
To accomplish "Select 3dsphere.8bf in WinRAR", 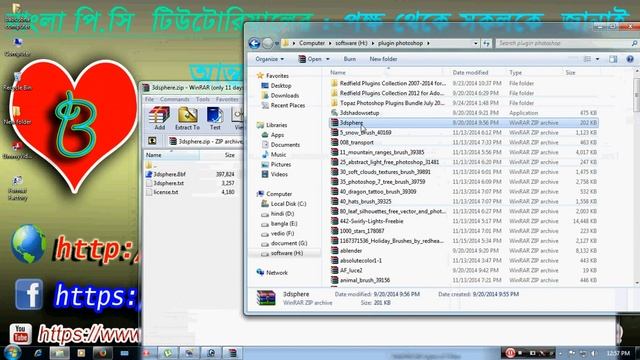I will (x=169, y=174).
